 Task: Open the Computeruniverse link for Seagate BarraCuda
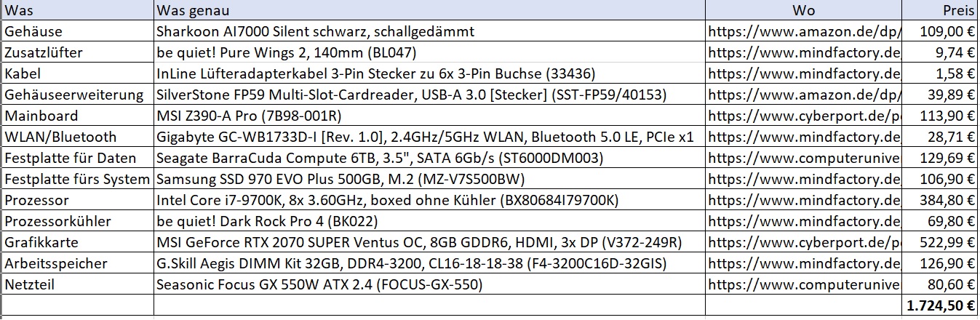tap(803, 158)
